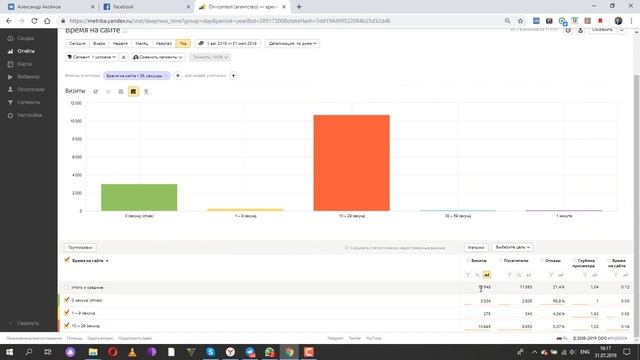Reload the page in browser

coord(34,21)
